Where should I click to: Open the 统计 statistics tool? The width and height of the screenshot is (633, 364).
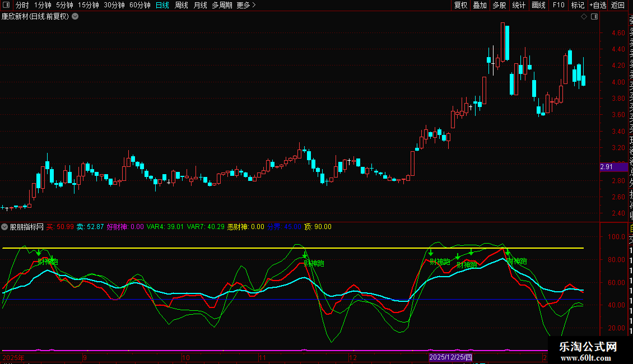click(x=519, y=5)
